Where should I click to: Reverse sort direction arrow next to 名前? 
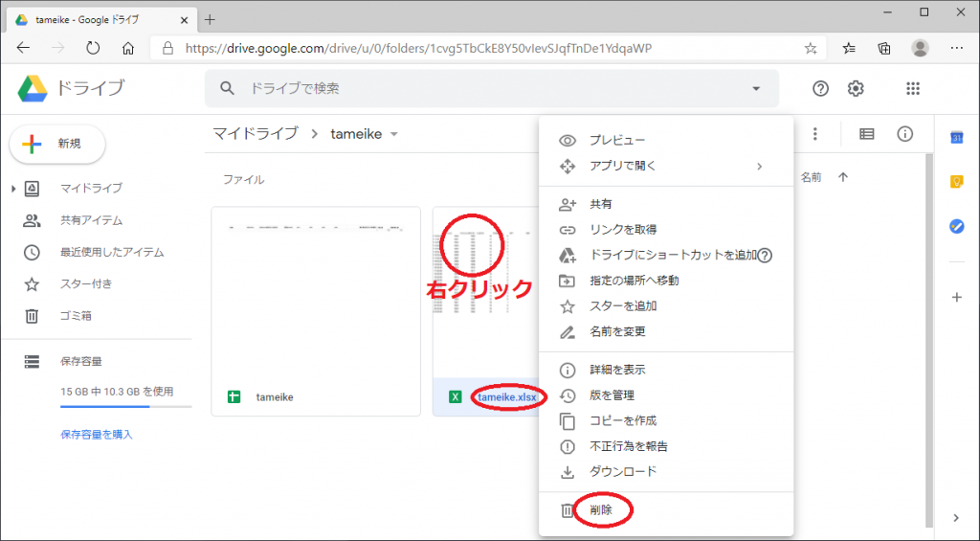click(x=843, y=177)
